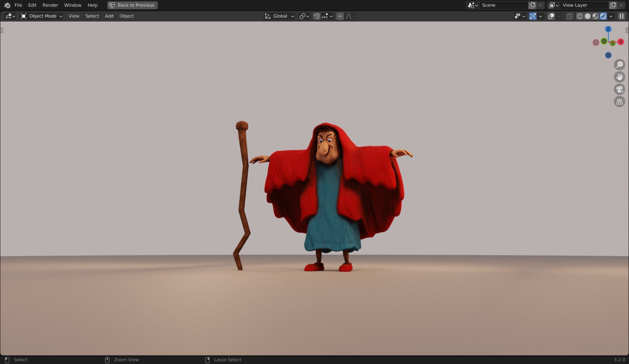Expand the left toolbar arrow
Viewport: 629px width, 364px height.
[x=2, y=30]
